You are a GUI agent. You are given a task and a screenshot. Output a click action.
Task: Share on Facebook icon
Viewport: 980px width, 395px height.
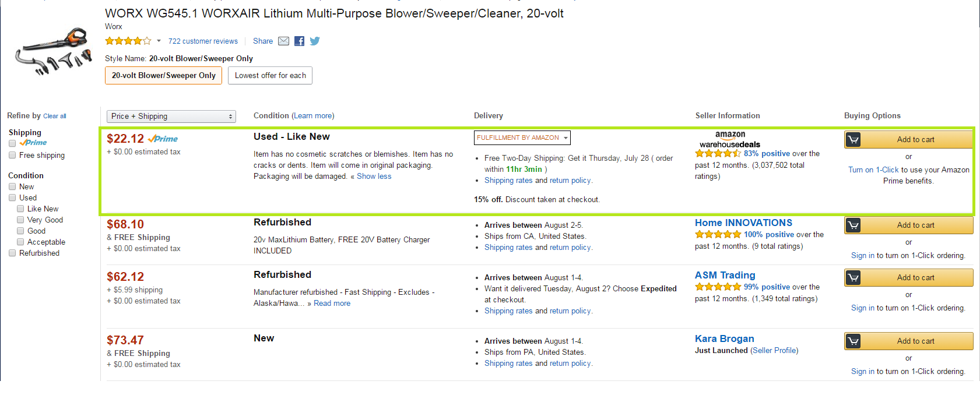299,41
